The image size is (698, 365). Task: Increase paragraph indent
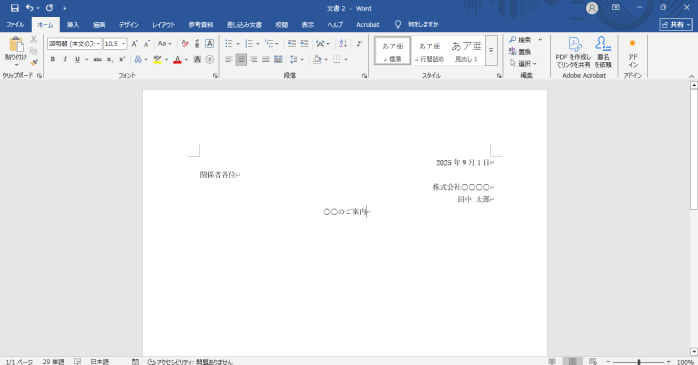tap(304, 44)
